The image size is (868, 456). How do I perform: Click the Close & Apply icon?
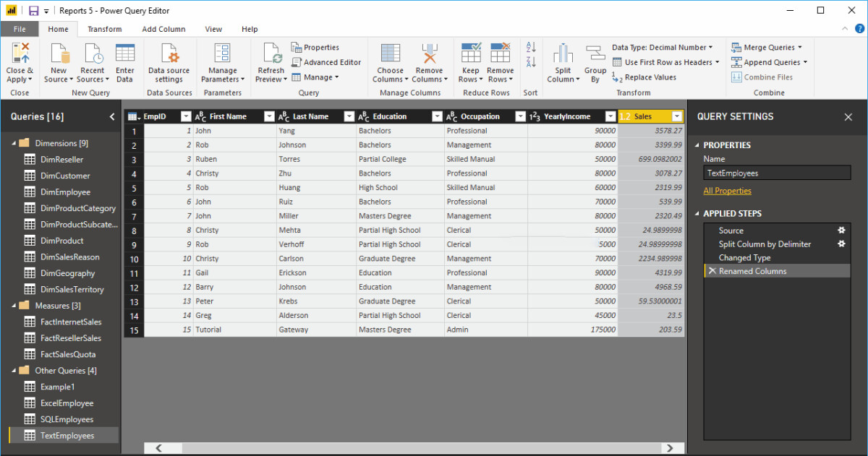pyautogui.click(x=20, y=53)
